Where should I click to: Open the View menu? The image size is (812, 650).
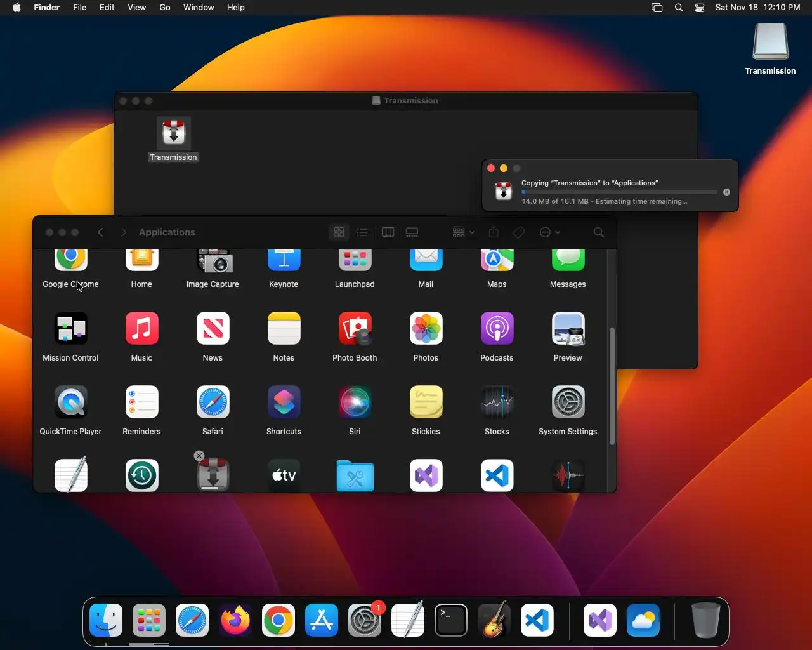(137, 8)
